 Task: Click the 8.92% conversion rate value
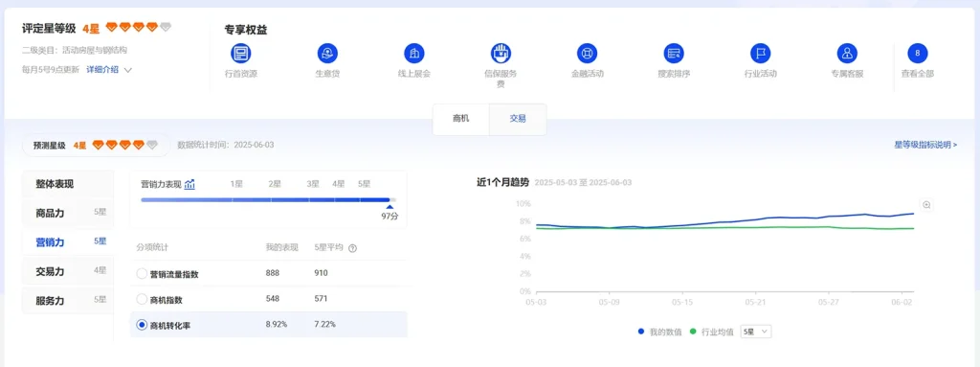click(x=277, y=325)
